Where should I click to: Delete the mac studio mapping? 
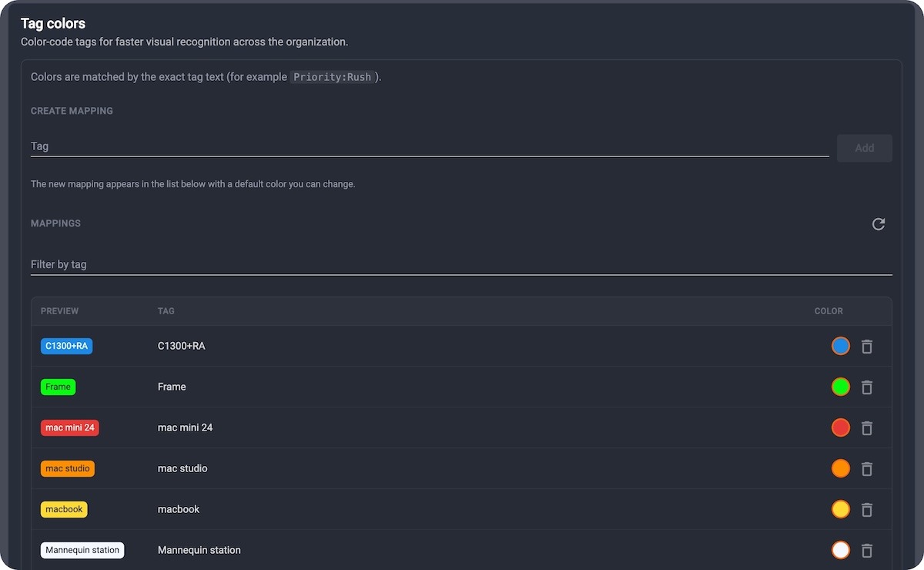[x=867, y=468]
